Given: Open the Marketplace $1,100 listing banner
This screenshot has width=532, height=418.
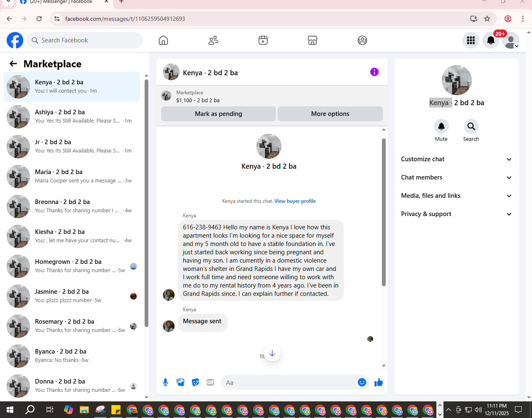Looking at the screenshot, I should click(x=272, y=96).
